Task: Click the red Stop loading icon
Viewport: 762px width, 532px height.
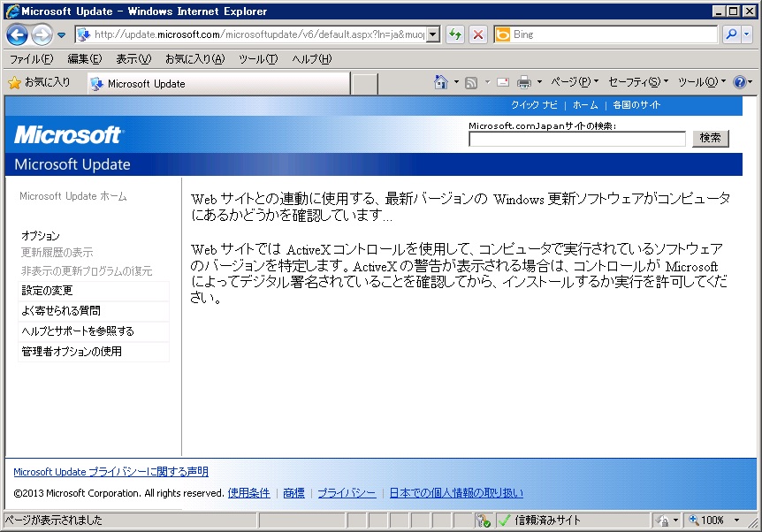Action: (x=477, y=34)
